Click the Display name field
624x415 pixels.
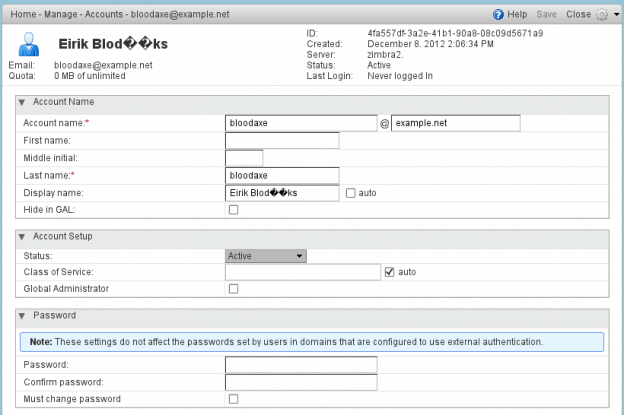pos(282,193)
